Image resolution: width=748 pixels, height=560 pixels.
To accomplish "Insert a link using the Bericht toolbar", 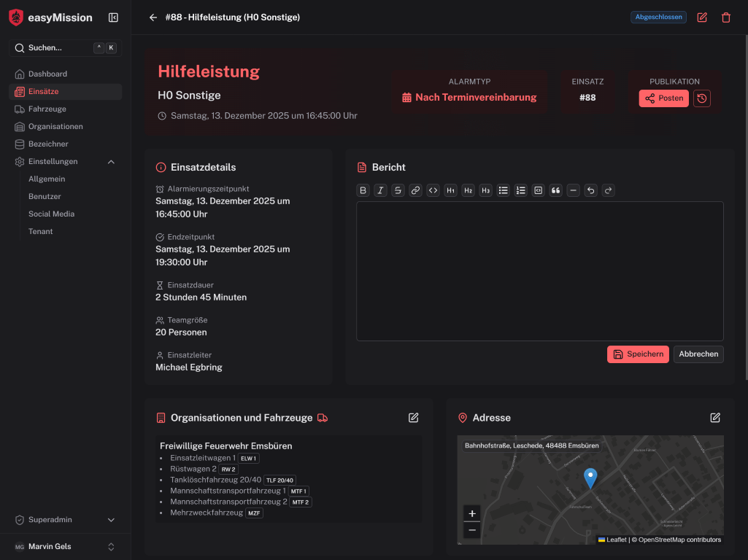I will [415, 190].
